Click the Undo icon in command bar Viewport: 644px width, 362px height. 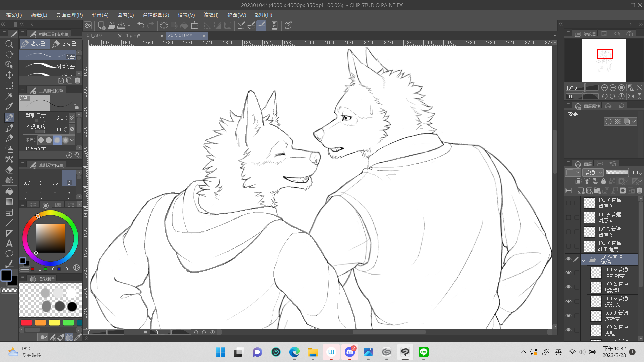pos(141,25)
